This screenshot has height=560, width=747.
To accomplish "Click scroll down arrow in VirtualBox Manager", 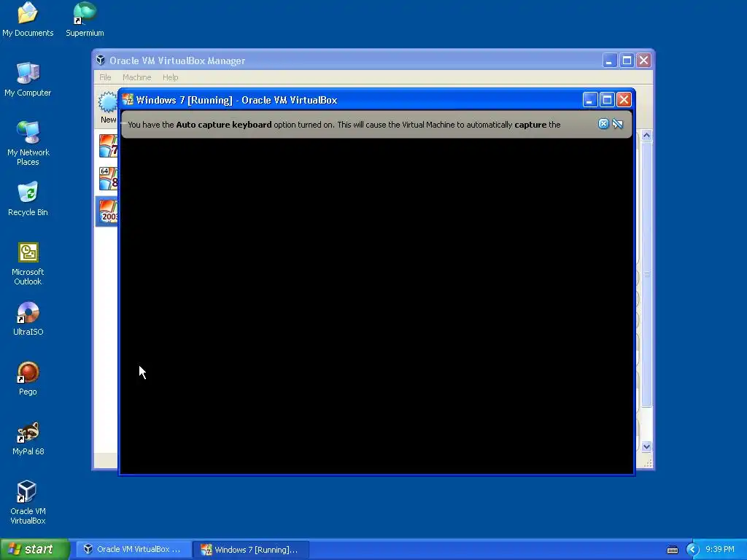I will [x=646, y=447].
